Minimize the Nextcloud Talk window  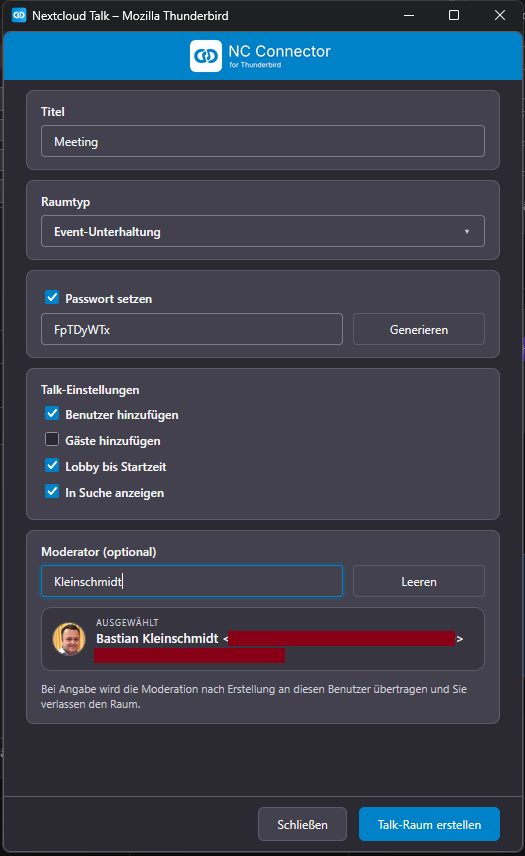[409, 15]
